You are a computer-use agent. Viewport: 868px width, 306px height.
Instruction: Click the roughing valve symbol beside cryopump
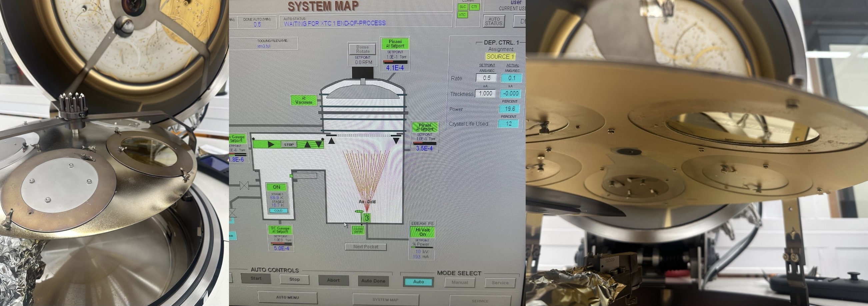tap(244, 185)
